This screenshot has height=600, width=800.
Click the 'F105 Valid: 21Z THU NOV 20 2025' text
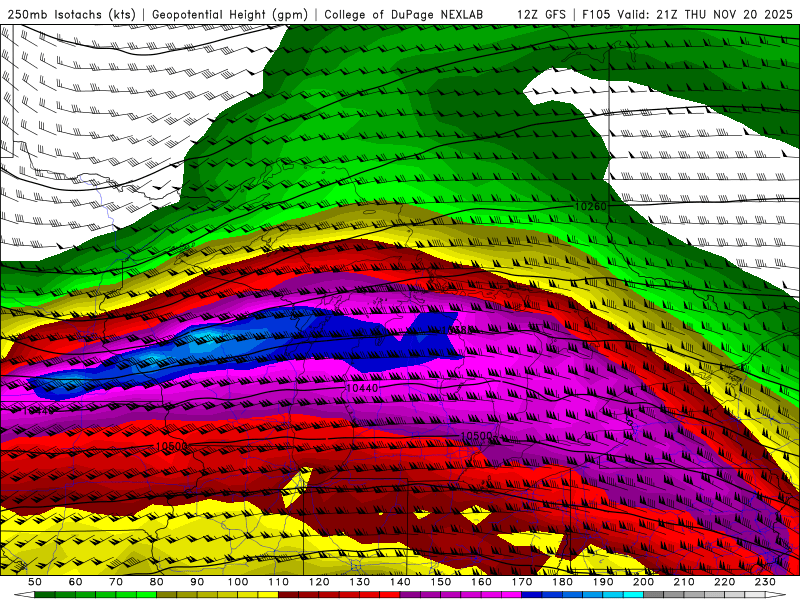[x=687, y=15]
